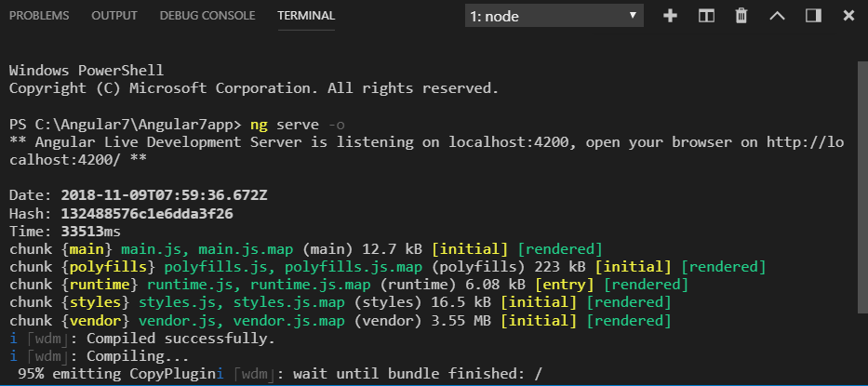Click the terminal vertical scrollbar
This screenshot has height=386, width=868.
863,188
